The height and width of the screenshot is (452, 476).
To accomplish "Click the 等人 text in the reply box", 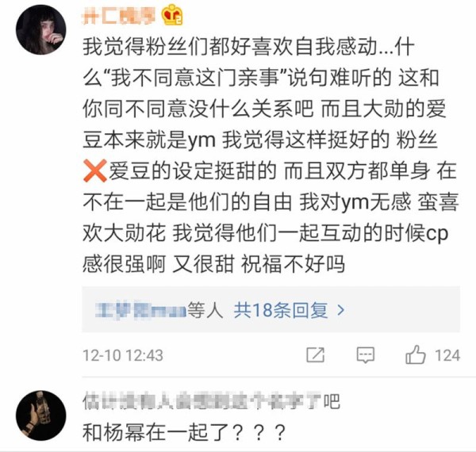I will click(205, 310).
